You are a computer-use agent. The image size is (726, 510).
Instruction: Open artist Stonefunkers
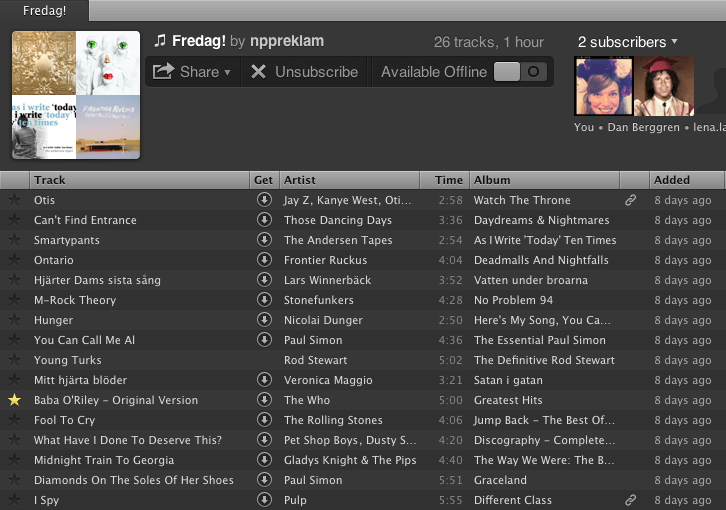click(319, 300)
